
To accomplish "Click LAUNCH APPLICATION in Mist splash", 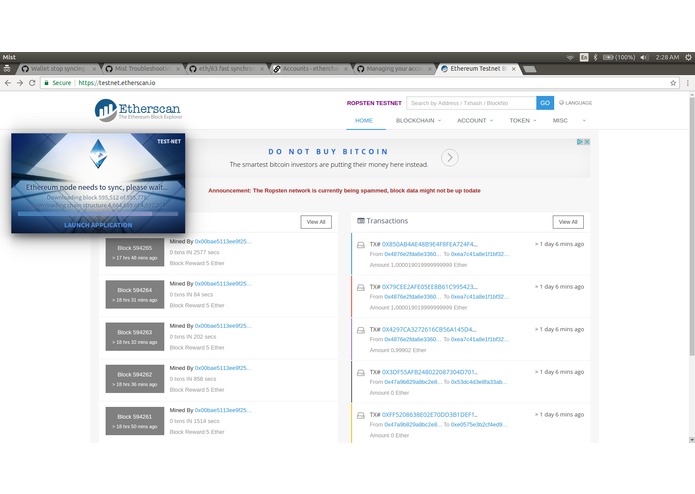I will click(98, 225).
